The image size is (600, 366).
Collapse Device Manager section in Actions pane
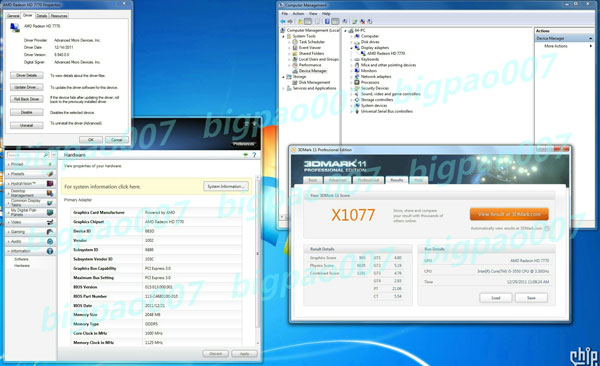point(591,38)
